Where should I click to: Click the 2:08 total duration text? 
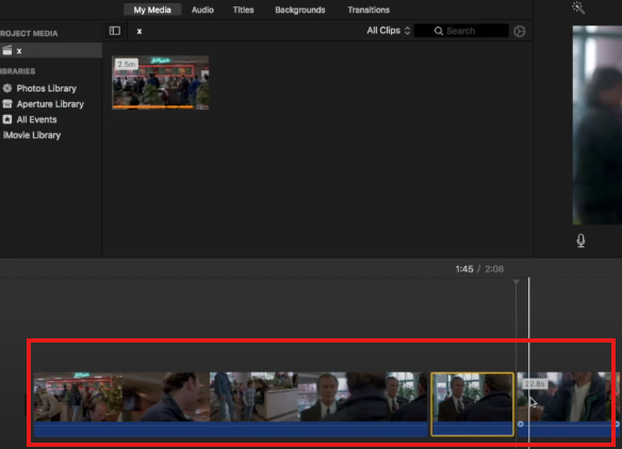pos(494,269)
